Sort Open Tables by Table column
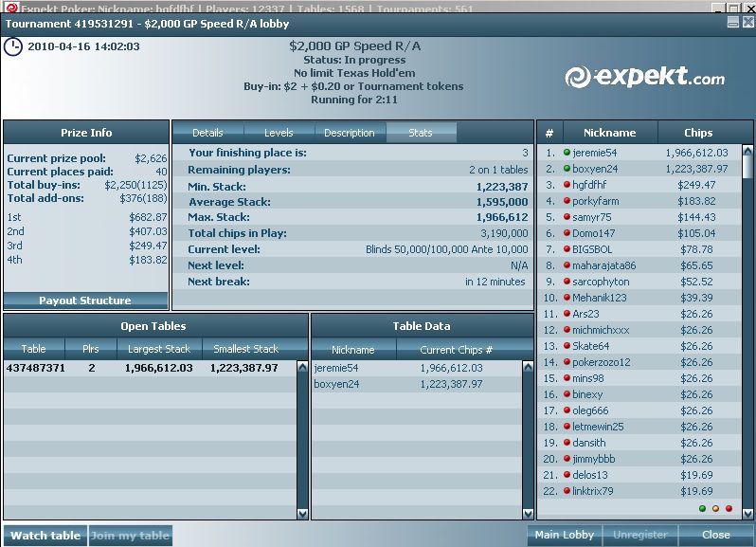The image size is (756, 547). (34, 349)
